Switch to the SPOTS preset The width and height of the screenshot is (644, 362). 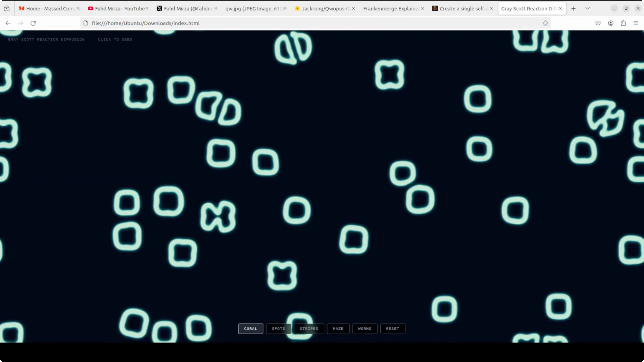click(278, 329)
